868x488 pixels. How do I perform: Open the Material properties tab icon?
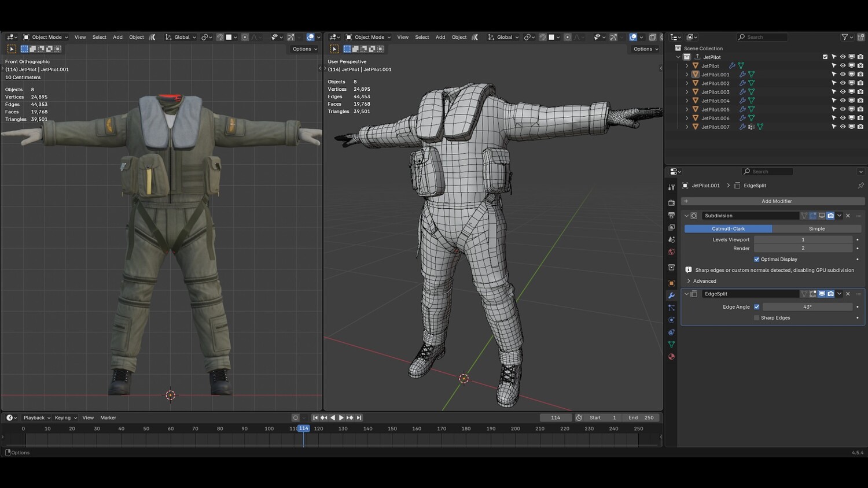(671, 357)
